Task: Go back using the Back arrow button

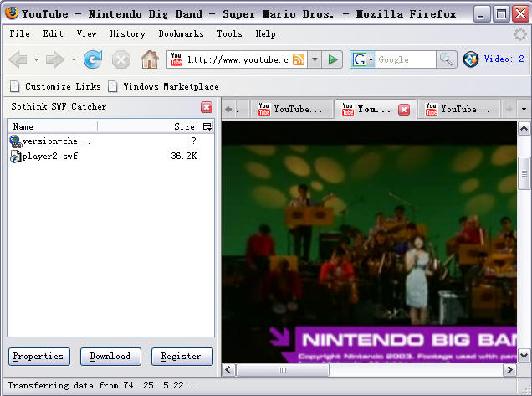Action: click(x=18, y=59)
